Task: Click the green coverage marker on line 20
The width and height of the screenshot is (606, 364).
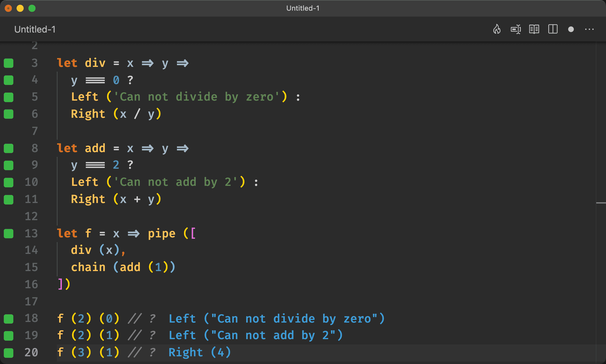Action: tap(9, 353)
